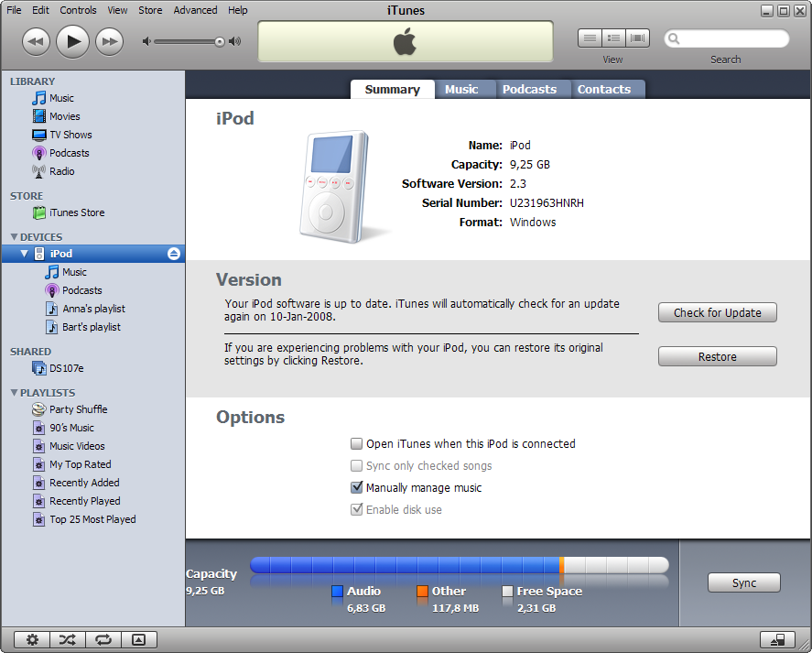Viewport: 812px width, 653px height.
Task: Select the iPod device in the sidebar
Action: [93, 254]
